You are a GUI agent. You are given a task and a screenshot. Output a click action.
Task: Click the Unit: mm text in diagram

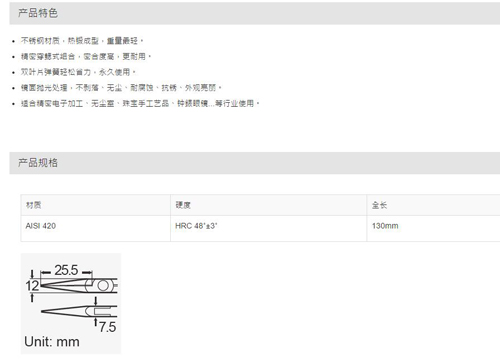pyautogui.click(x=52, y=342)
